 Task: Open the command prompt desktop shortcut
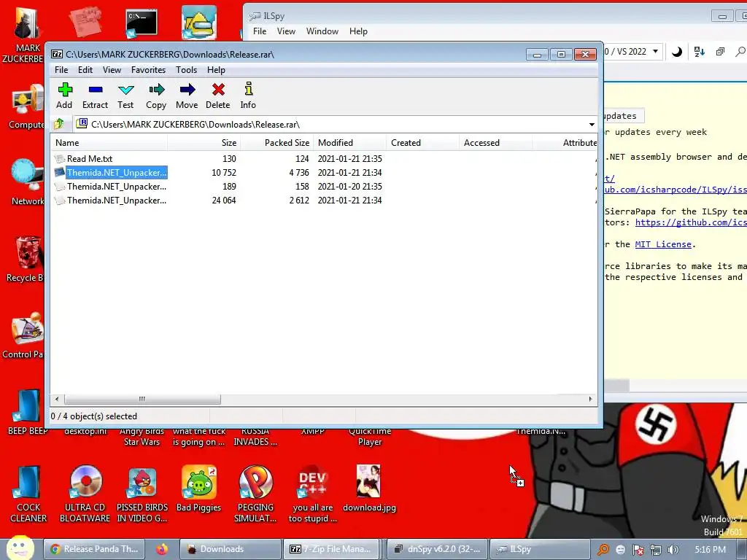(142, 23)
